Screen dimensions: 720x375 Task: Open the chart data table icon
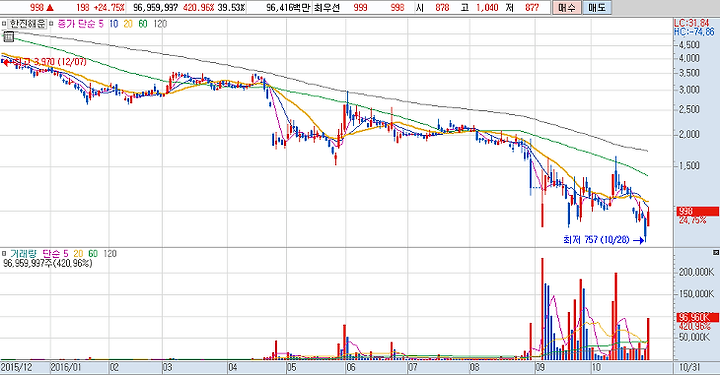point(9,37)
